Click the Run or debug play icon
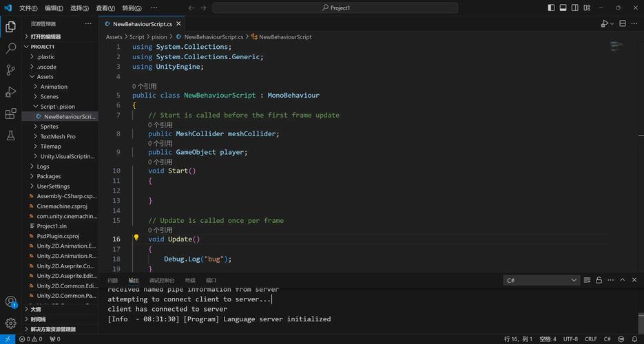 605,24
